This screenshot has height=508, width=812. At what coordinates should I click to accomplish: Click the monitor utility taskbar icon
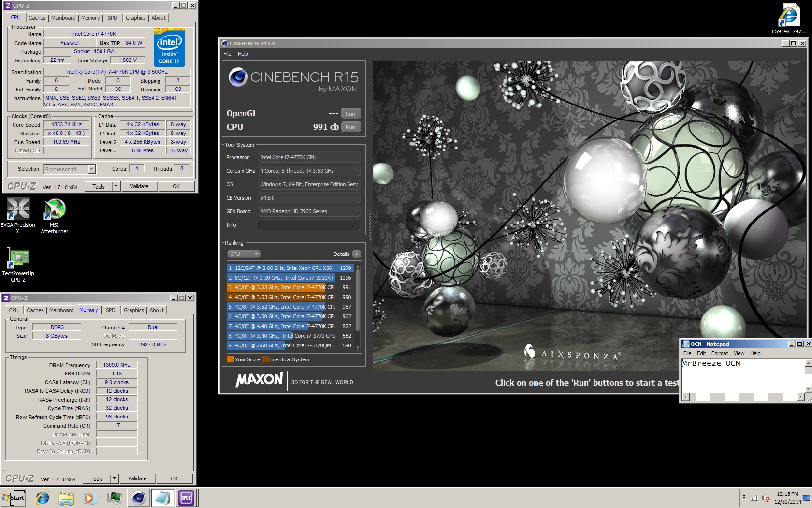pos(114,498)
